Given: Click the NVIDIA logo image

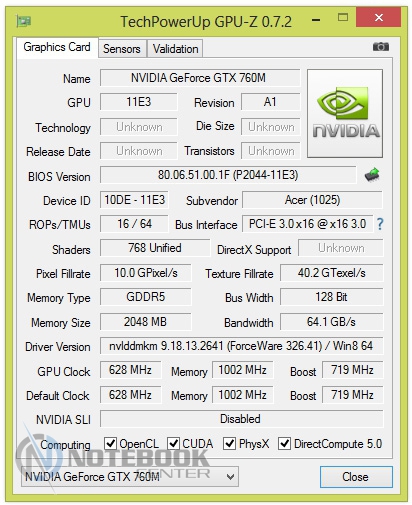Looking at the screenshot, I should (345, 113).
